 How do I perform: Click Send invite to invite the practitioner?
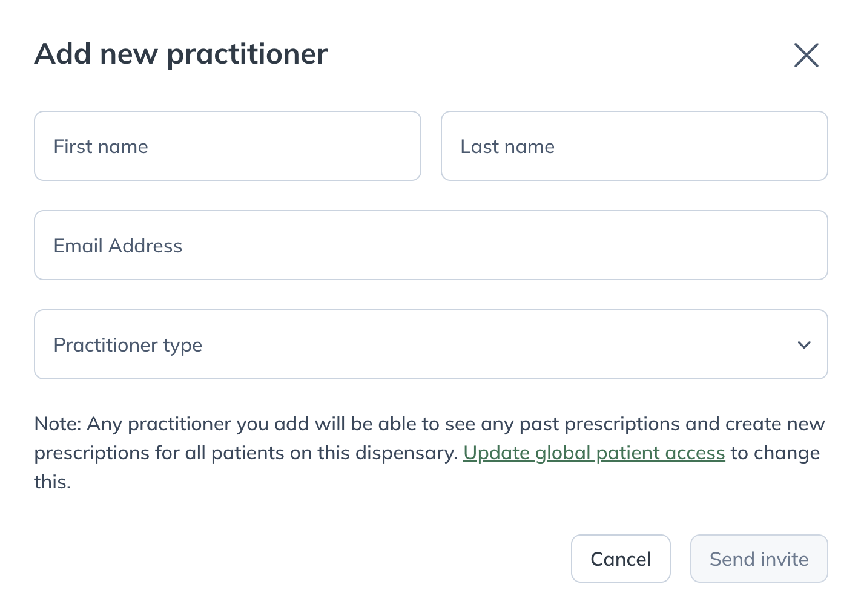click(x=759, y=559)
